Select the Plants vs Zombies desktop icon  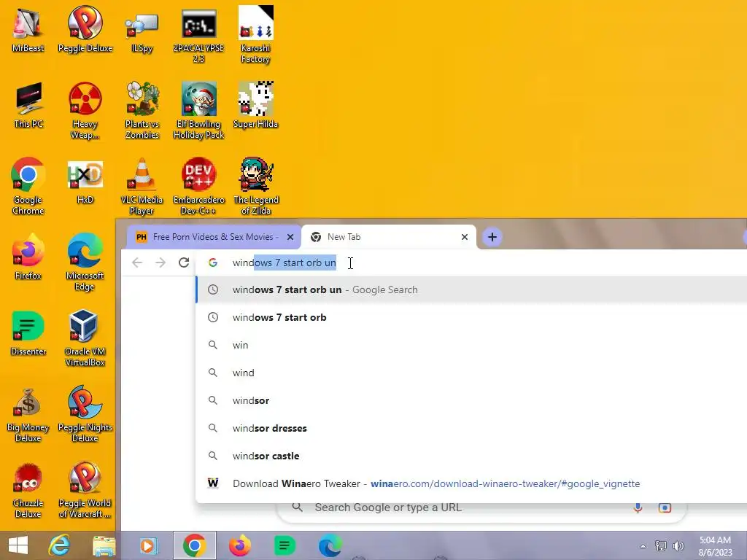(x=142, y=111)
